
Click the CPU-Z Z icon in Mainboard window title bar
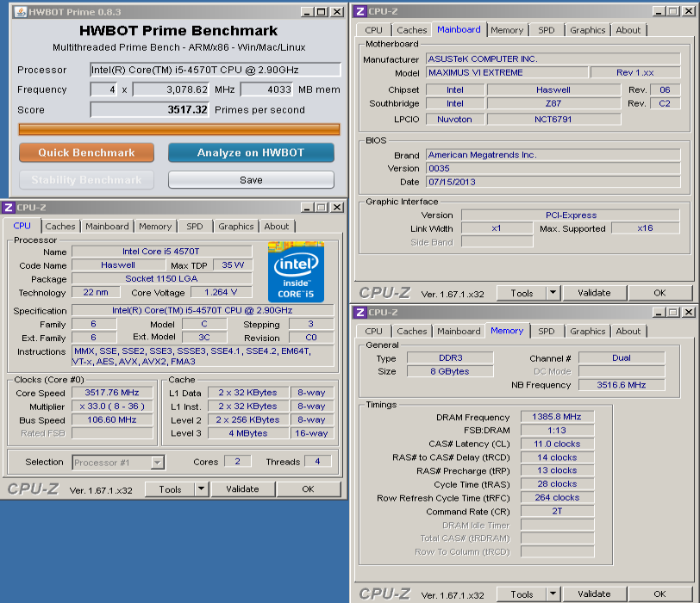pos(360,11)
